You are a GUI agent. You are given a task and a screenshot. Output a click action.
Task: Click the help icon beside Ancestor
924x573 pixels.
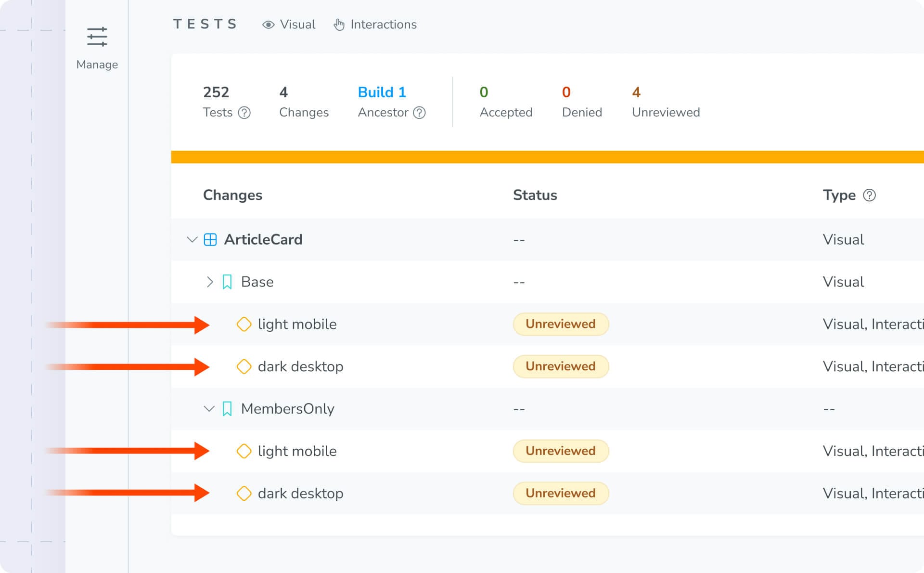click(420, 113)
